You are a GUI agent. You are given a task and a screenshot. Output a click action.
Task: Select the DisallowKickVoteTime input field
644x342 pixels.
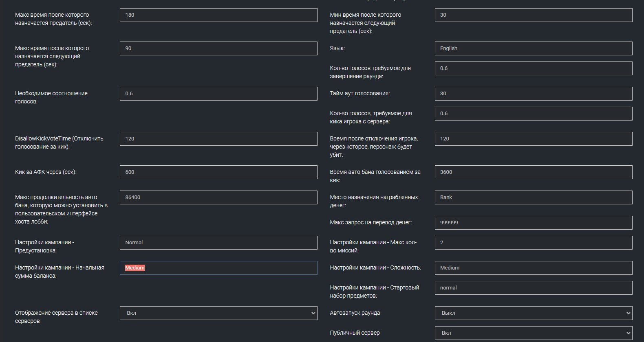218,139
